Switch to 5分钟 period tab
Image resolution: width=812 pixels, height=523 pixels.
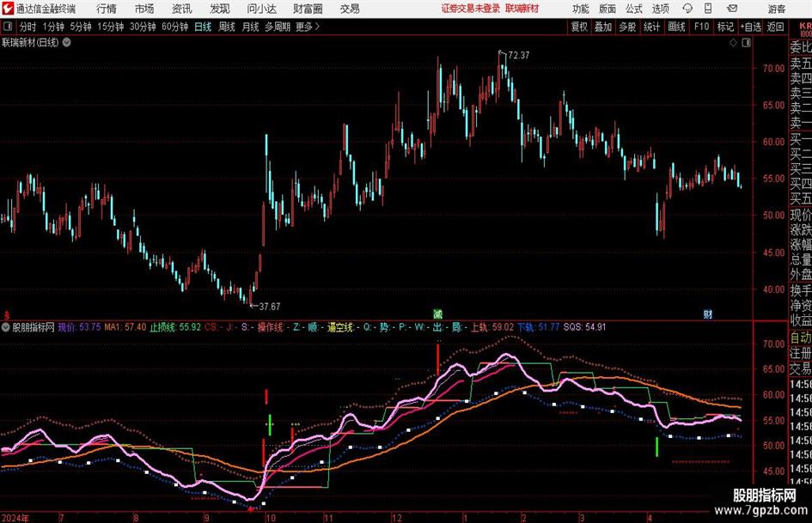[81, 27]
